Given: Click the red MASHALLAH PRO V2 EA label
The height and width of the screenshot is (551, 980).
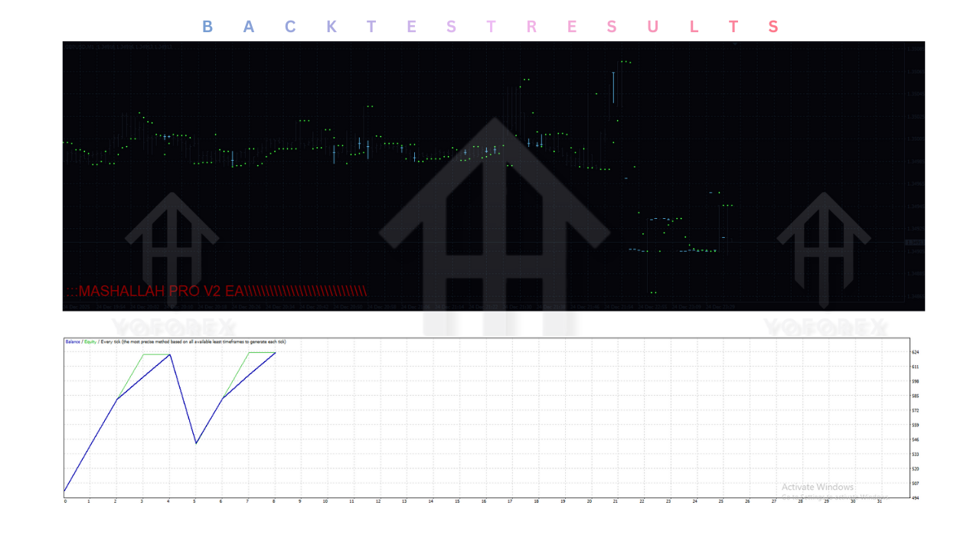Looking at the screenshot, I should pyautogui.click(x=216, y=292).
